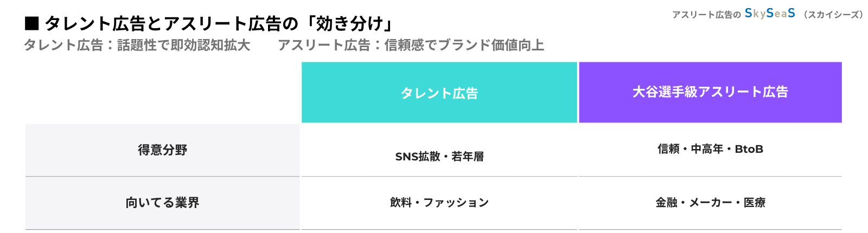Click the subtitle タレント広告:話題性で即効認知拡大
The image size is (868, 233).
click(137, 45)
